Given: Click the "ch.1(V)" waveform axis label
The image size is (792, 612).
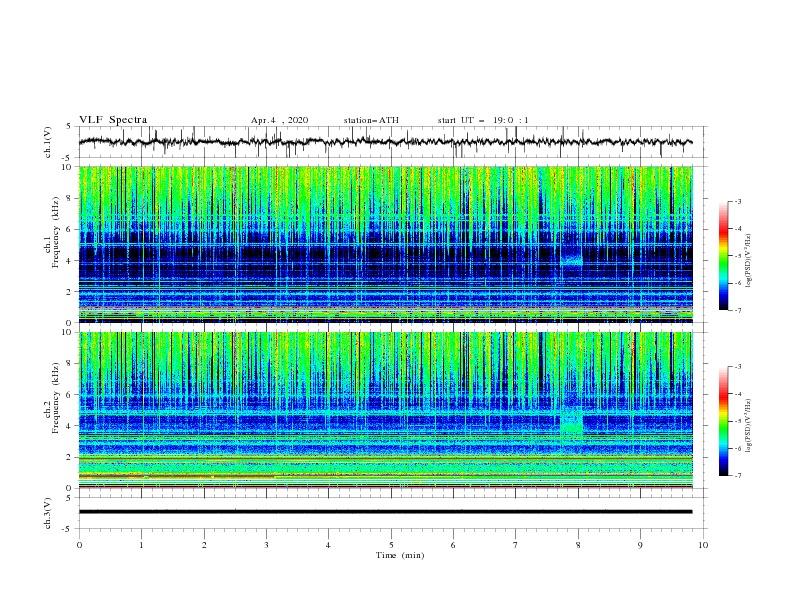Looking at the screenshot, I should (x=48, y=142).
